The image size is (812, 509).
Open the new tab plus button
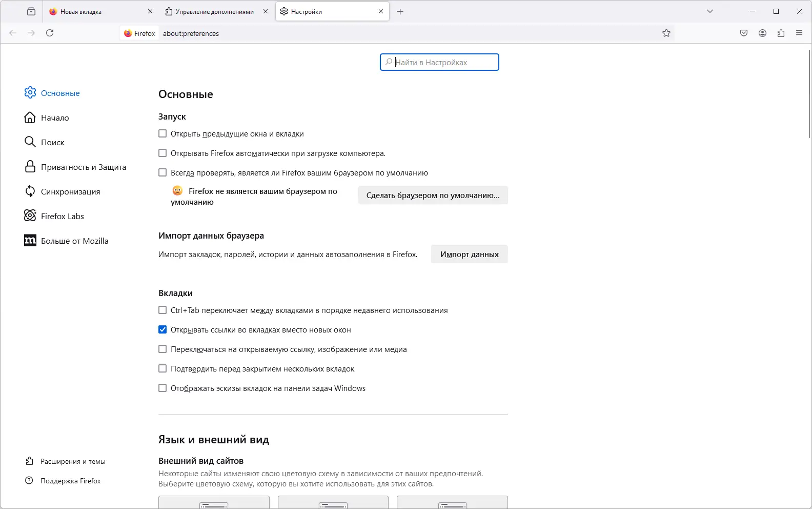(x=400, y=12)
